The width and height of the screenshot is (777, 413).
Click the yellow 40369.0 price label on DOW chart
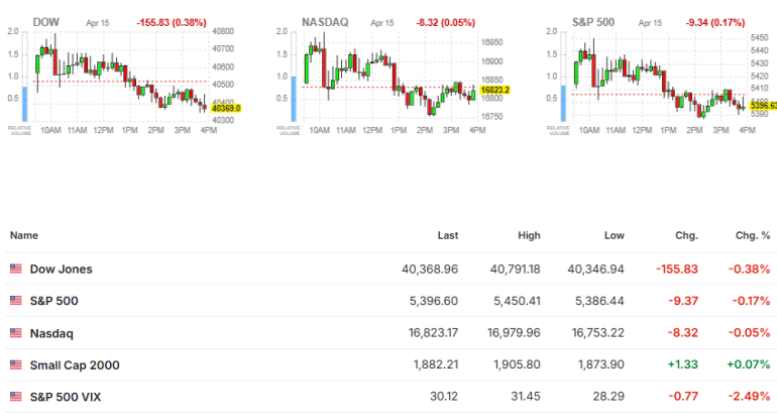point(226,108)
